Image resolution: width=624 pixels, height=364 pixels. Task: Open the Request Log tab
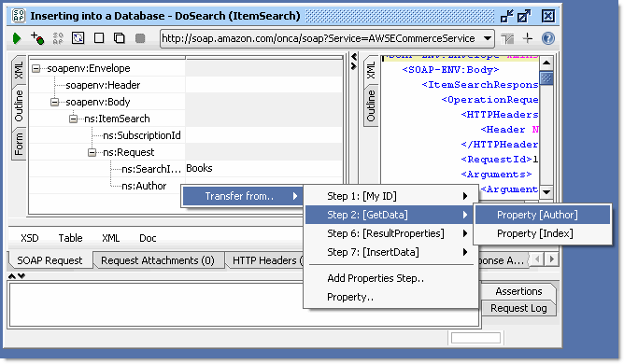(518, 308)
